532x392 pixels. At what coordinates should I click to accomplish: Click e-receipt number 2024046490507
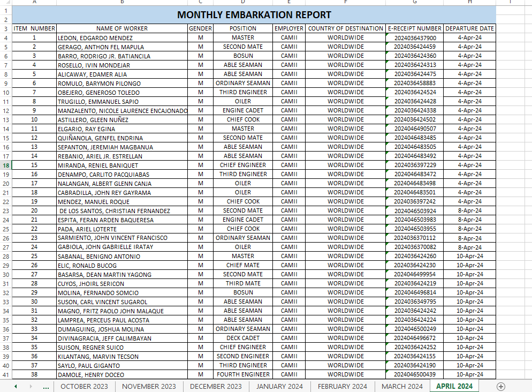point(415,129)
